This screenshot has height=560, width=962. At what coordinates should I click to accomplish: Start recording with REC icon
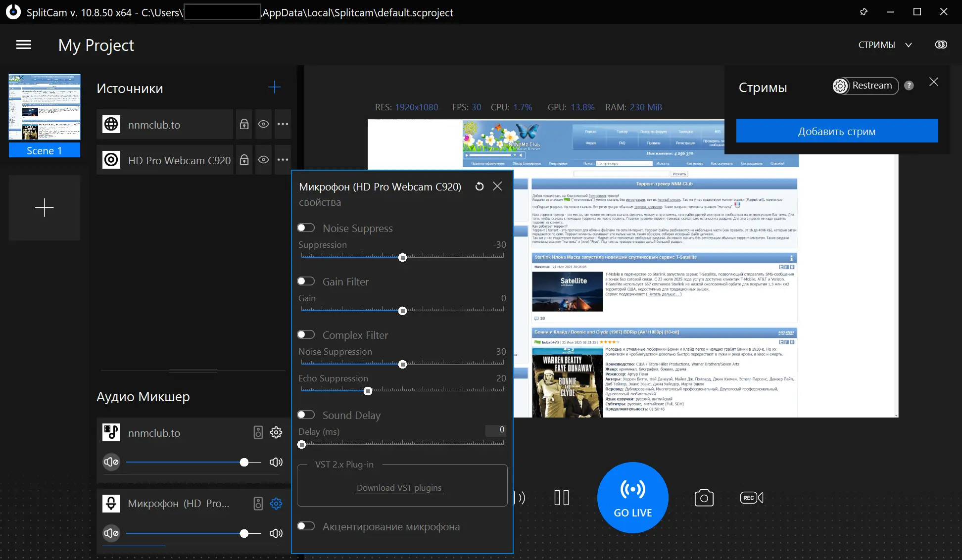pos(751,498)
